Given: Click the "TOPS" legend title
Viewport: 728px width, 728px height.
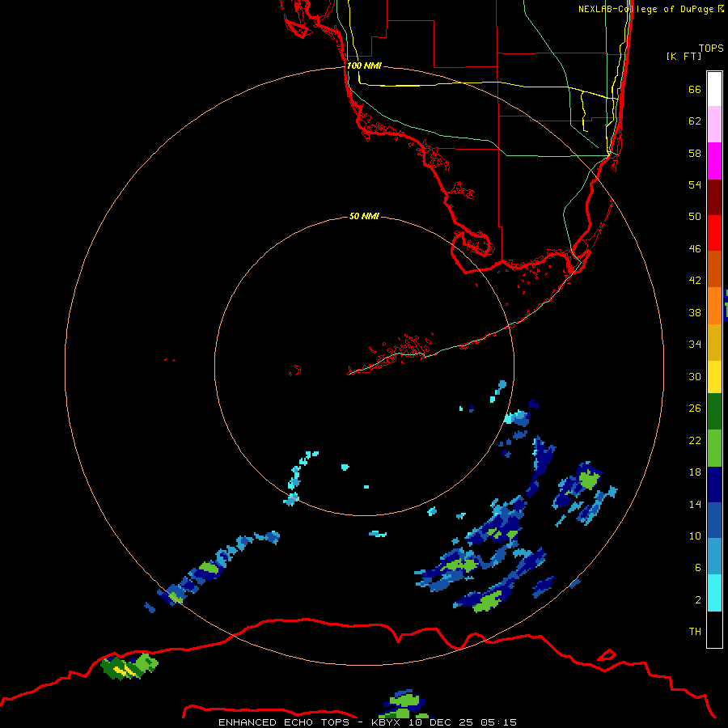Looking at the screenshot, I should pyautogui.click(x=711, y=48).
